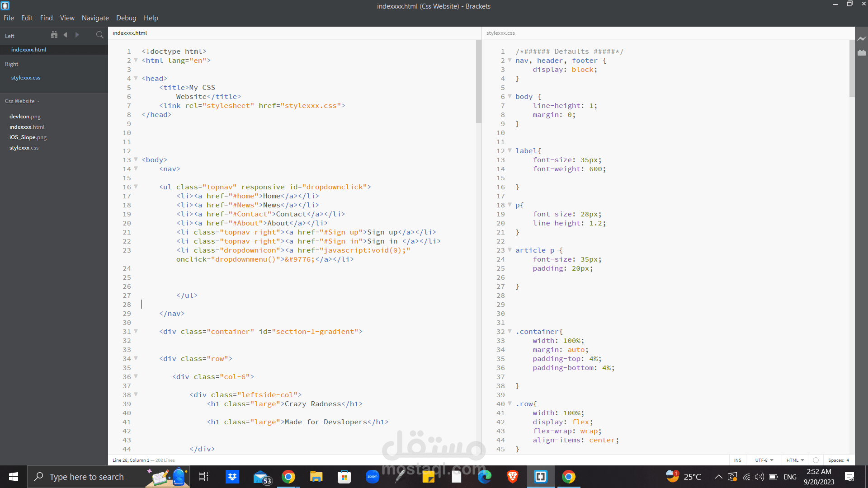
Task: Toggle the Spaces indentation type label
Action: [x=835, y=460]
